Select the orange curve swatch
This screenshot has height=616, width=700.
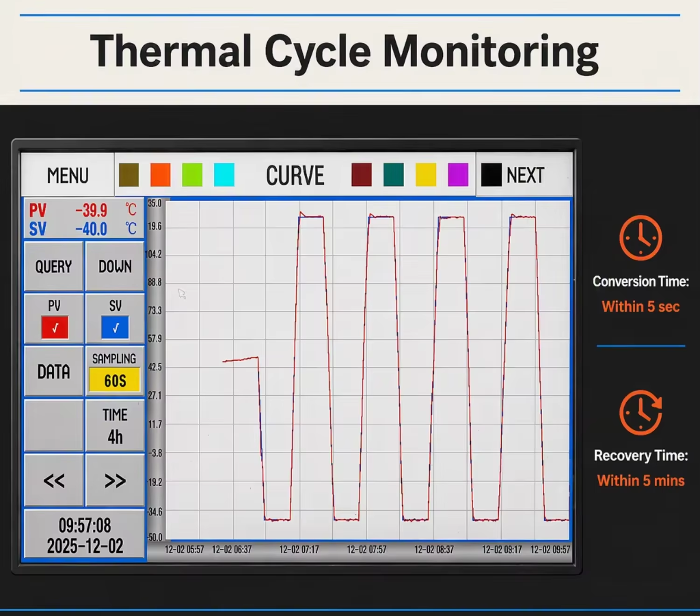161,175
